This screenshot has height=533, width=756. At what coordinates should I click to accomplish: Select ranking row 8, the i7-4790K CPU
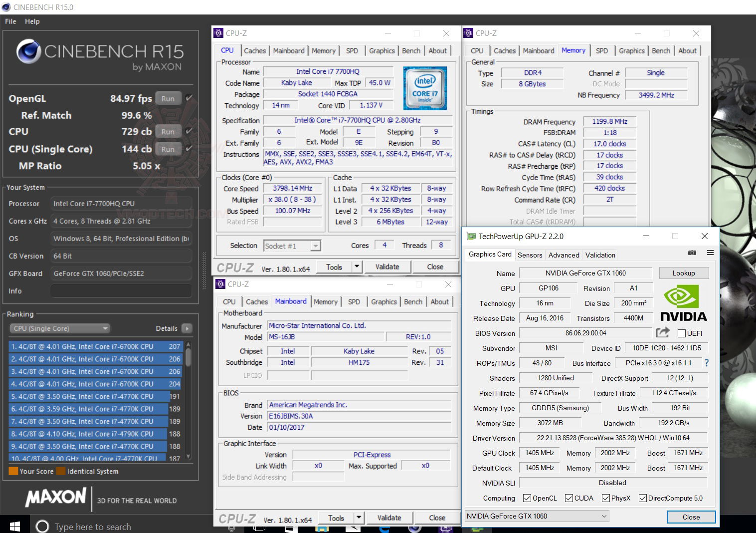pyautogui.click(x=95, y=434)
